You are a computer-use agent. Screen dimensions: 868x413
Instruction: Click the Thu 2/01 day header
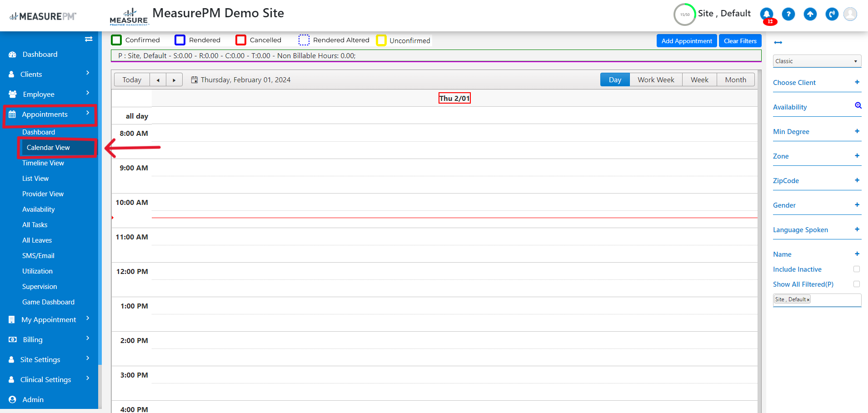(454, 98)
